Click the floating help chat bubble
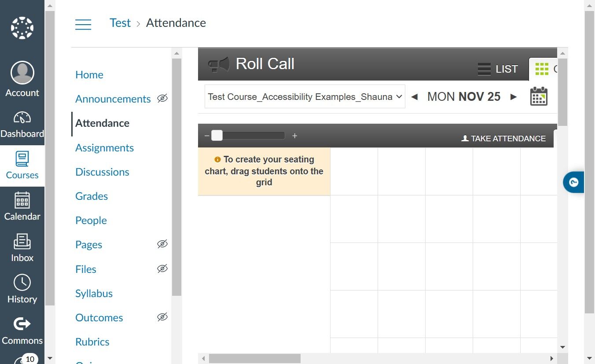This screenshot has width=595, height=364. 573,182
